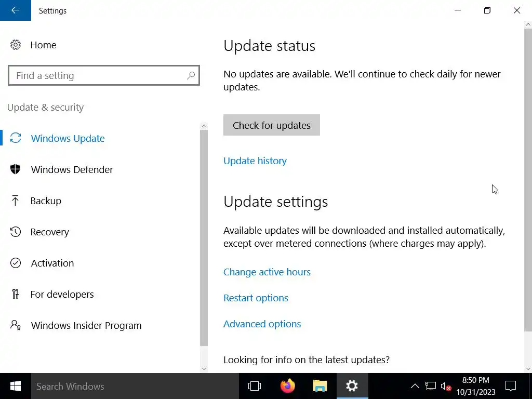Open File Explorer from the taskbar

320,386
